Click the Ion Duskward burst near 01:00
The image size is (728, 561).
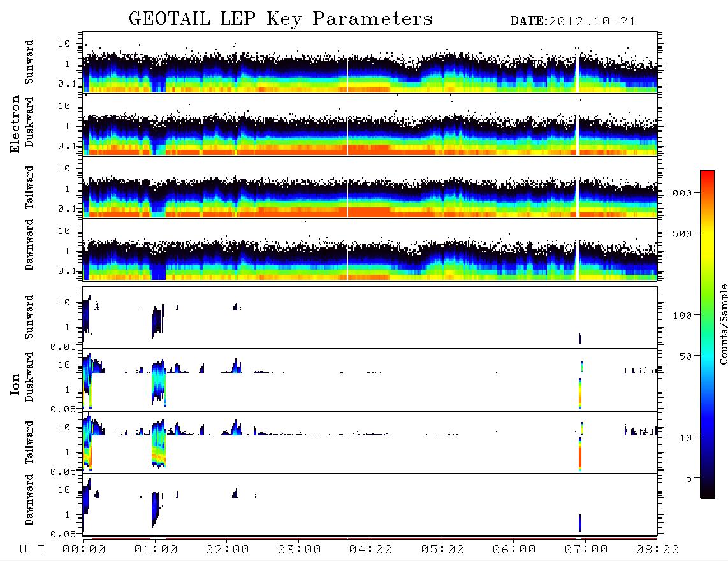[x=158, y=382]
